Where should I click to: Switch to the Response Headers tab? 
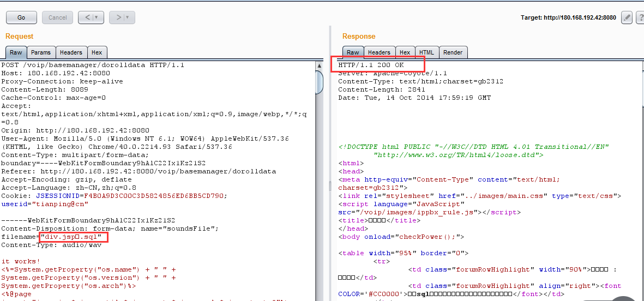point(379,52)
